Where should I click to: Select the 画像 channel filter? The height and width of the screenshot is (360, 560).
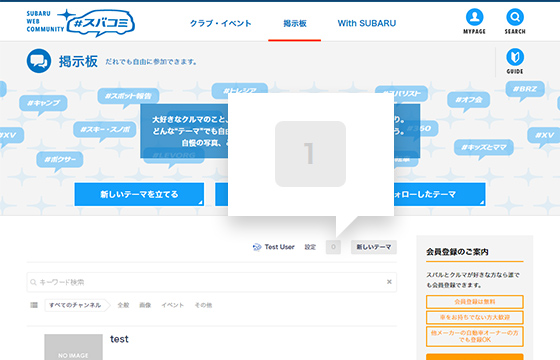[145, 305]
